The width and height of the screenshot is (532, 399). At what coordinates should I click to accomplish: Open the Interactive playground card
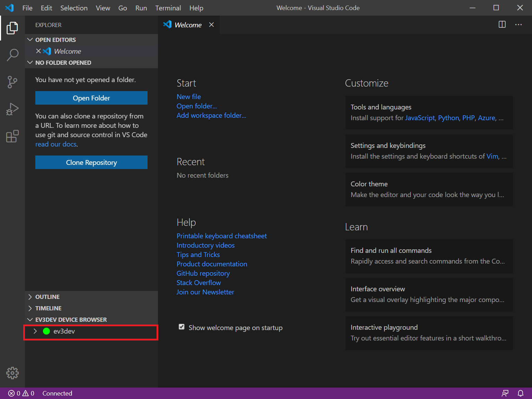[429, 333]
